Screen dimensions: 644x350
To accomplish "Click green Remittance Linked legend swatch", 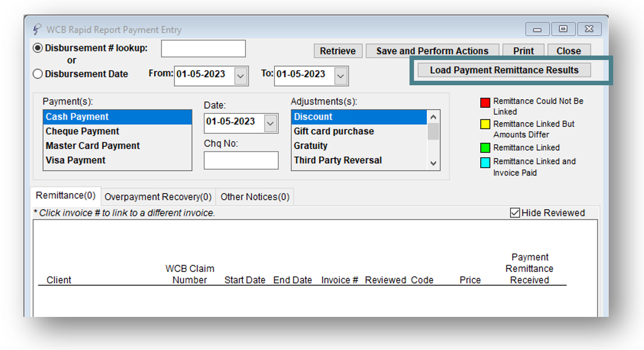I will point(485,148).
